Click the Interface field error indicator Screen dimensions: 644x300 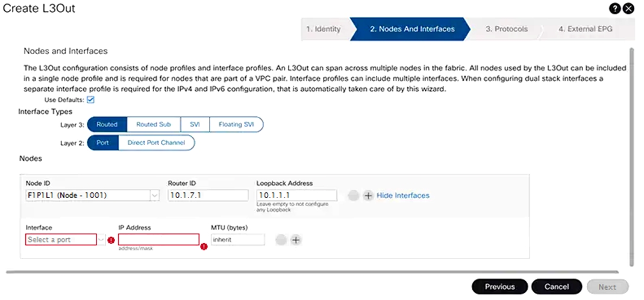111,240
